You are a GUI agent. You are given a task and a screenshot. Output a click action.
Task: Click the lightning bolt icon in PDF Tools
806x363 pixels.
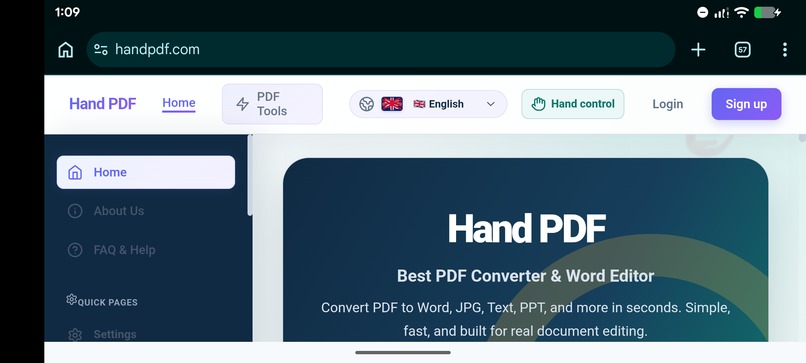(243, 104)
